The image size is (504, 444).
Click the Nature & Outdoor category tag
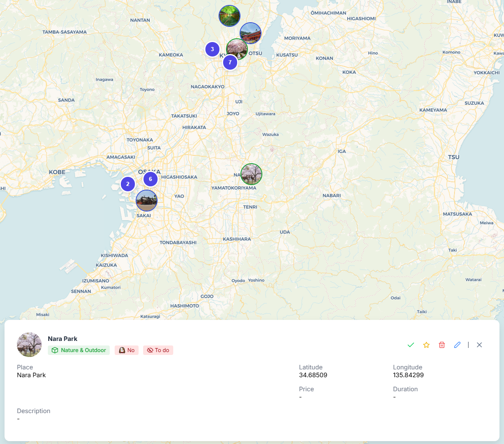pyautogui.click(x=79, y=350)
